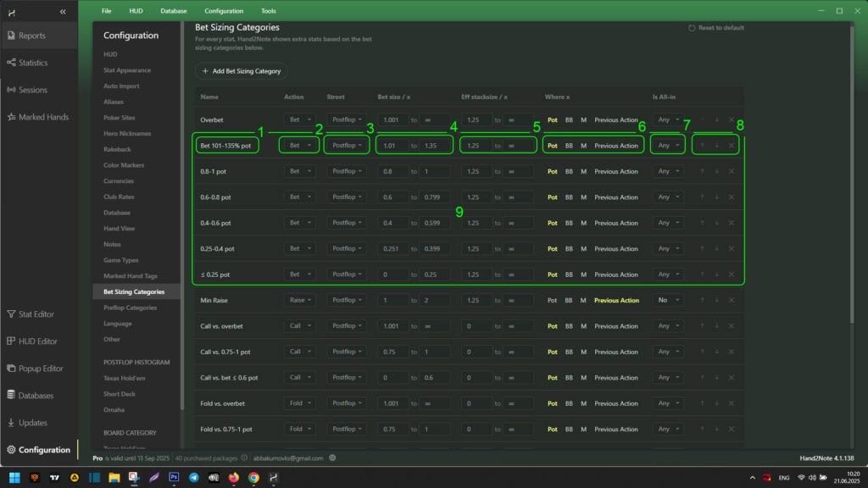Image resolution: width=868 pixels, height=488 pixels.
Task: Launch Firefox from the Windows taskbar
Action: pyautogui.click(x=234, y=478)
